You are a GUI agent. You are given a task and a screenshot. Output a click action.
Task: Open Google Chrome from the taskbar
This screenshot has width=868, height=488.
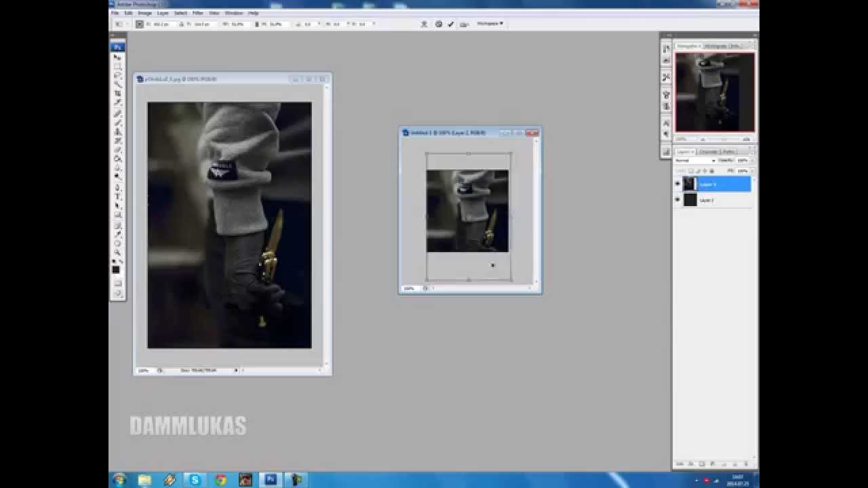(x=220, y=480)
